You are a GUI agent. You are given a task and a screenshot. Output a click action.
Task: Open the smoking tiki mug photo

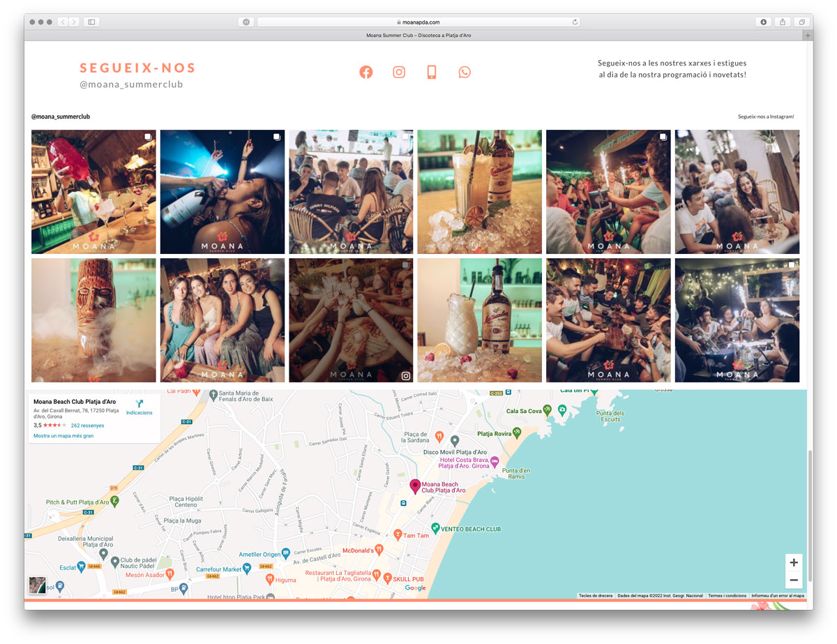coord(93,320)
